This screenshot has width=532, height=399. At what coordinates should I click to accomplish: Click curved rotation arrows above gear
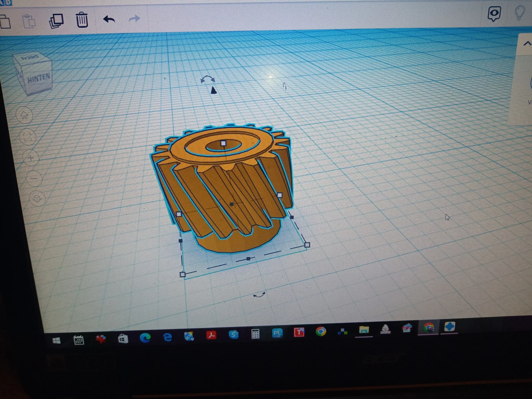pyautogui.click(x=208, y=80)
